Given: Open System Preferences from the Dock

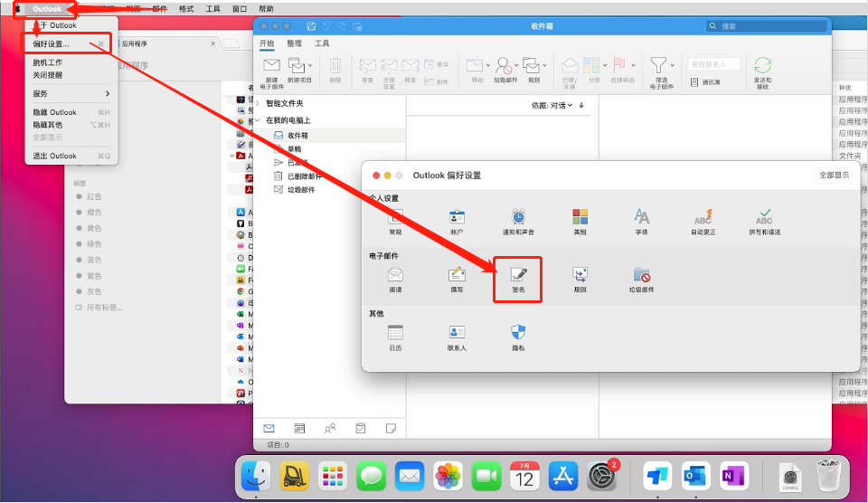Looking at the screenshot, I should click(602, 476).
